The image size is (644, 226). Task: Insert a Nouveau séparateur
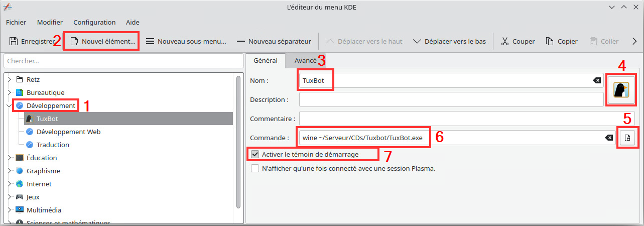coord(274,41)
